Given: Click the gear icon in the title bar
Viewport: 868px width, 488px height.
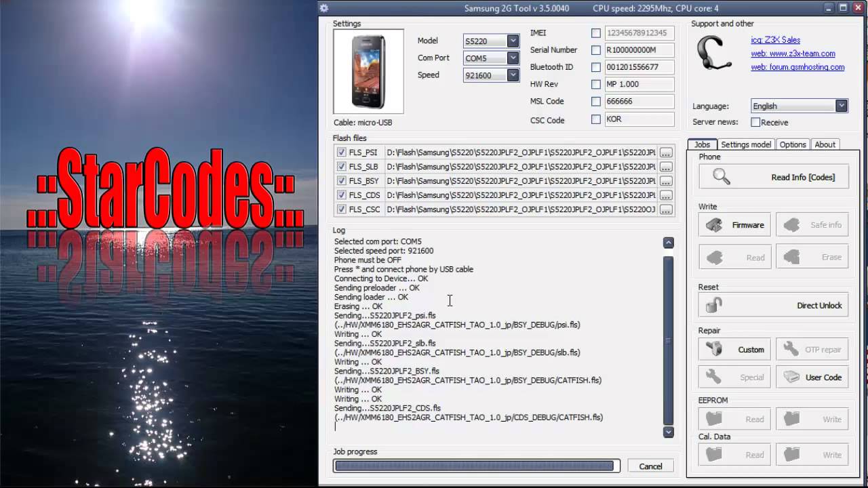Looking at the screenshot, I should [x=324, y=8].
